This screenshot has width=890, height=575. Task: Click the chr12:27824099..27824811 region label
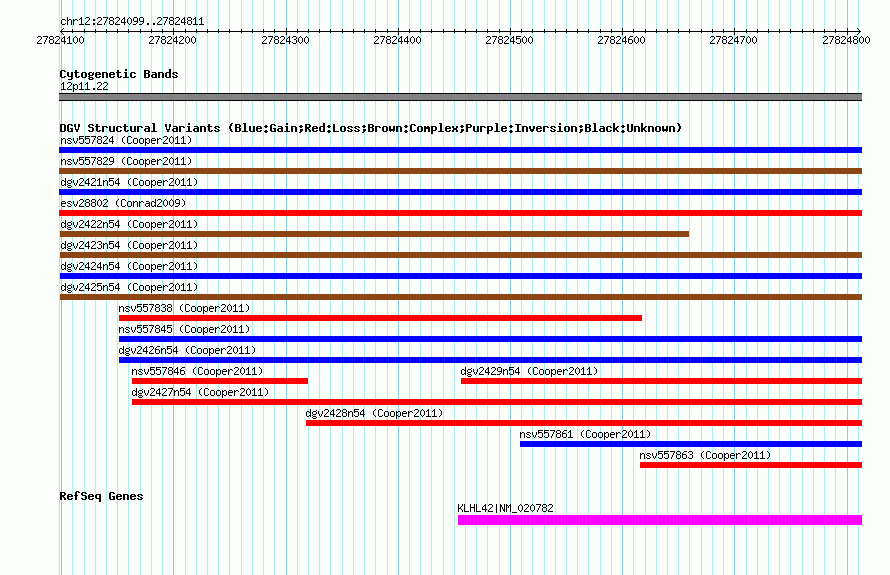[x=132, y=22]
